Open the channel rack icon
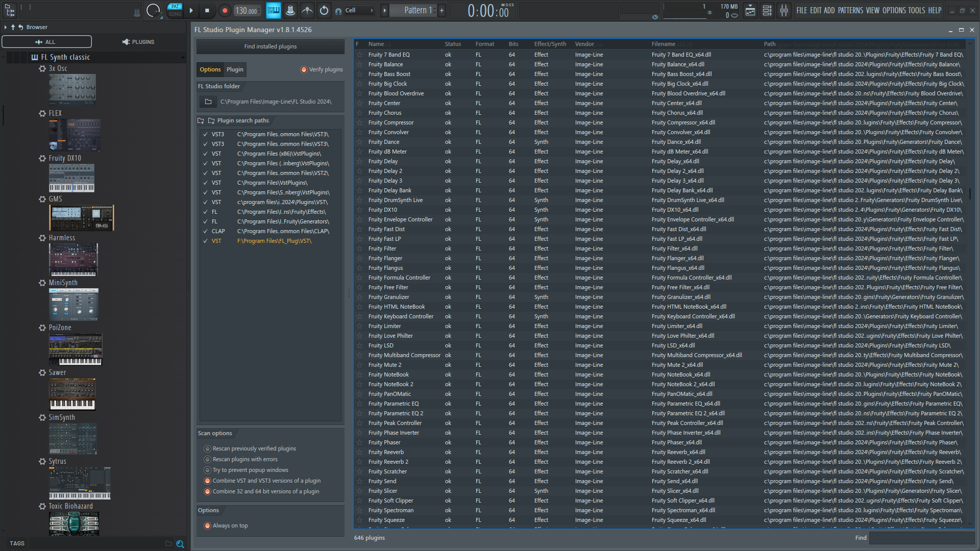Screen dimensions: 980x551 coord(767,10)
